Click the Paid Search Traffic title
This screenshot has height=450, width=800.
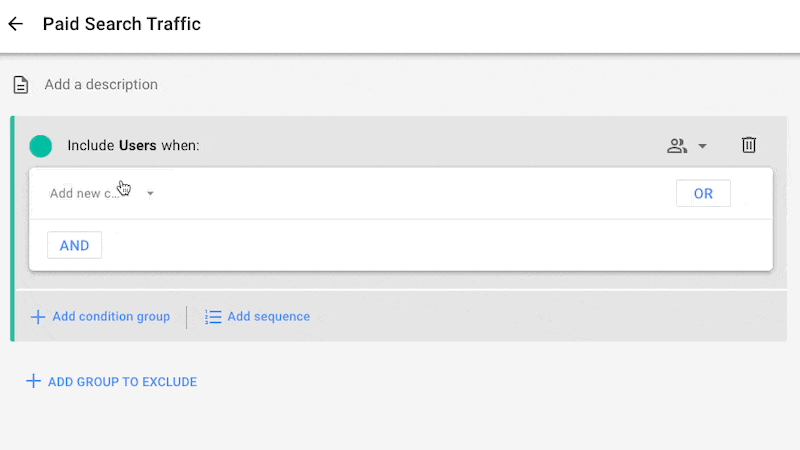[121, 24]
